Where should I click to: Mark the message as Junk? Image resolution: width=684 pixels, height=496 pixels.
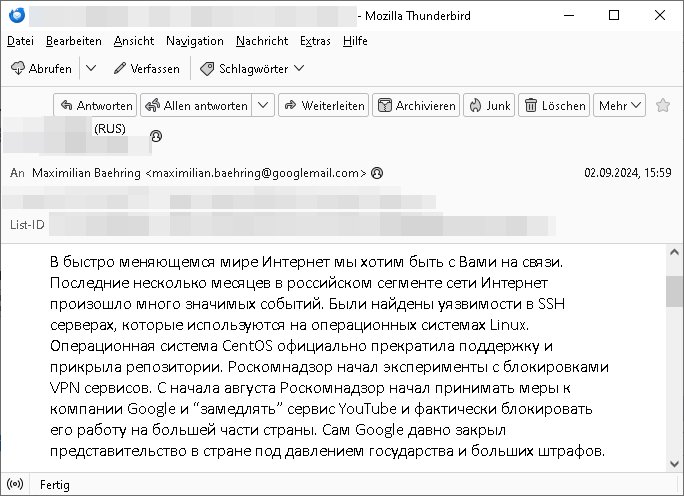pos(489,105)
